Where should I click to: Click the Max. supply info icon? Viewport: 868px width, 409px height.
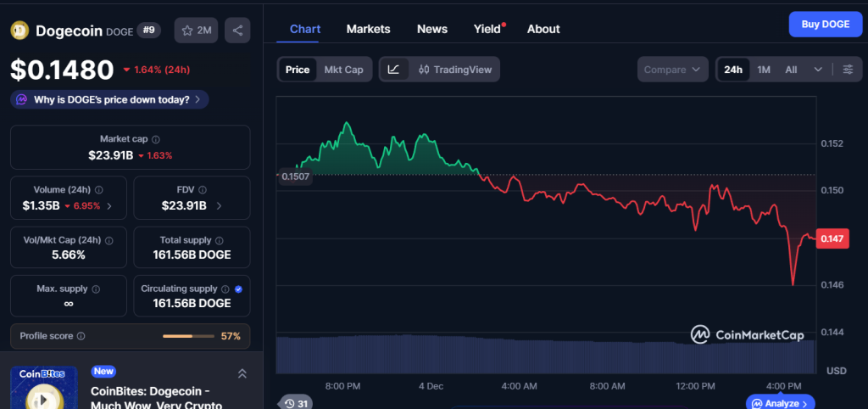point(96,289)
